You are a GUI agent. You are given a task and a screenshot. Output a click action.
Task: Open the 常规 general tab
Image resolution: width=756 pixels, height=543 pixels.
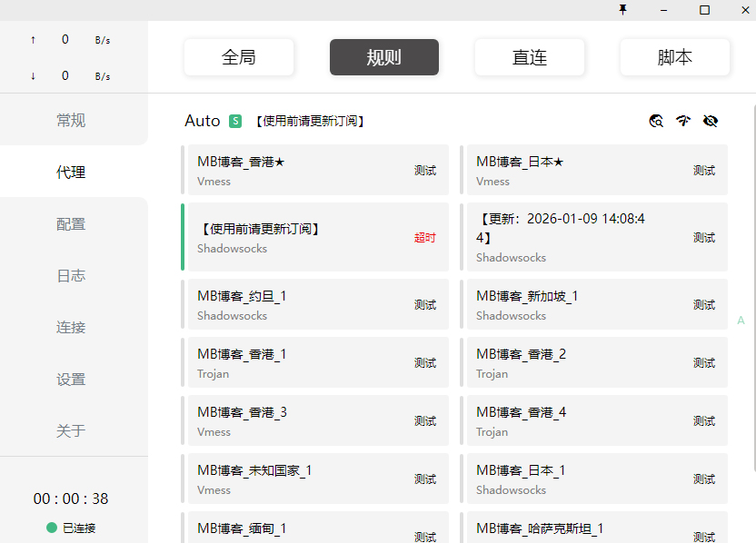[x=71, y=120]
